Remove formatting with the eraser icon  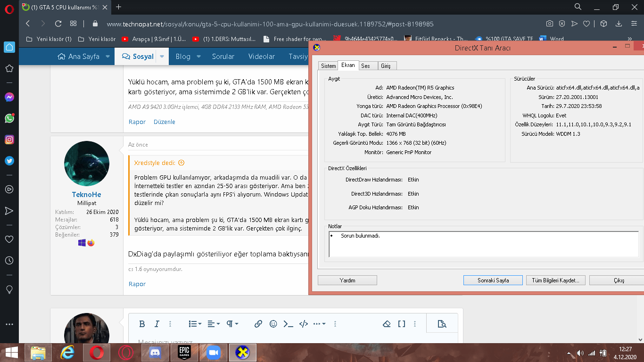point(387,324)
